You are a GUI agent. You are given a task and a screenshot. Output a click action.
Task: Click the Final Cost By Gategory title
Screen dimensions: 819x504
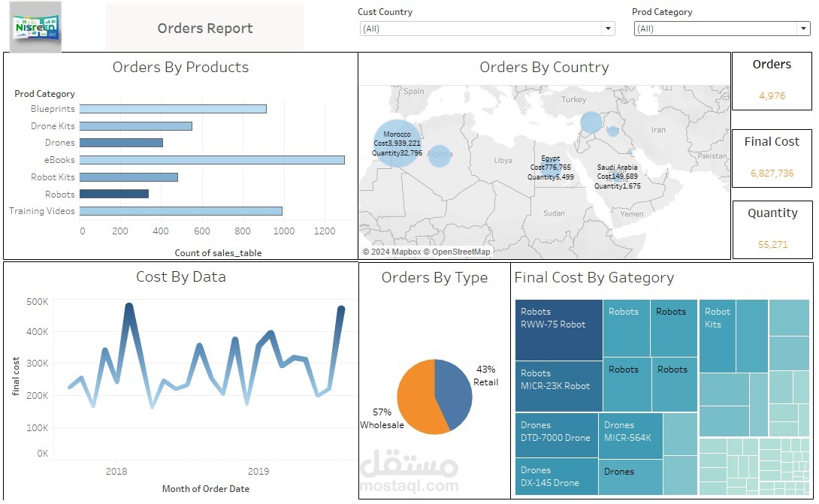click(x=594, y=277)
